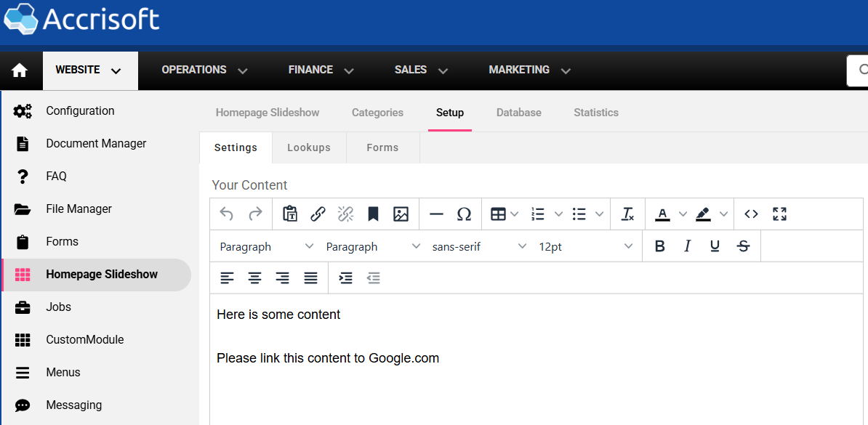This screenshot has width=868, height=425.
Task: Toggle italic text formatting
Action: pos(687,246)
